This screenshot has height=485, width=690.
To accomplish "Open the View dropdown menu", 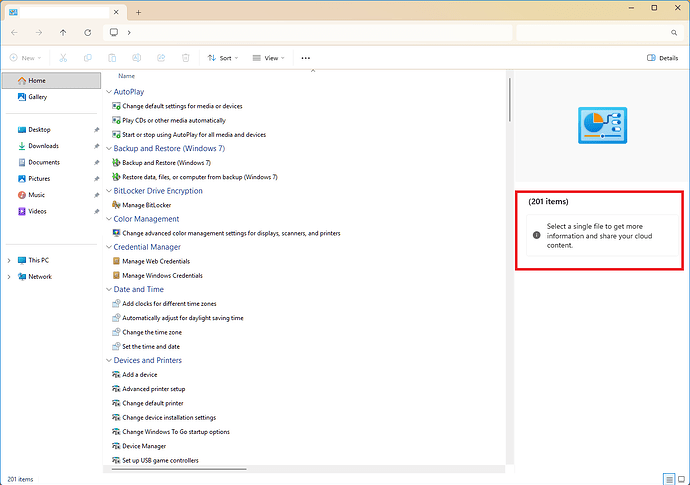I will coord(268,58).
